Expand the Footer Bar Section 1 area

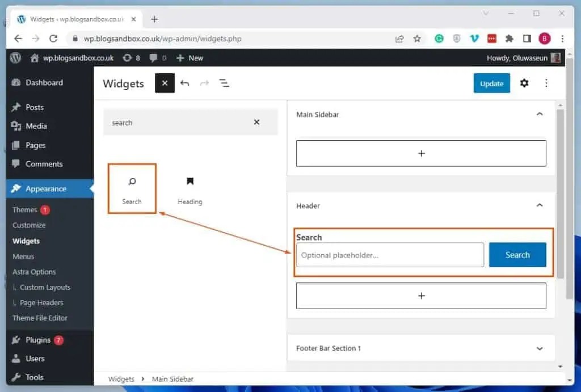tap(540, 348)
